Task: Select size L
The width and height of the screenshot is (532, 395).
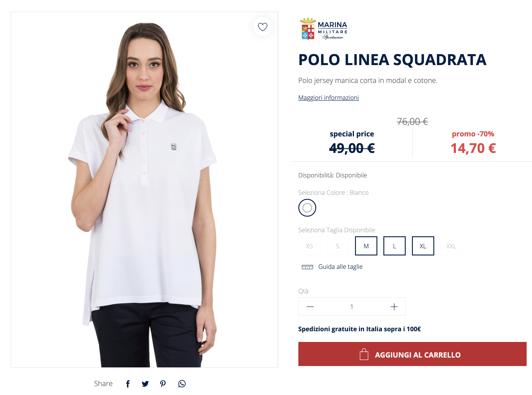Action: 394,246
